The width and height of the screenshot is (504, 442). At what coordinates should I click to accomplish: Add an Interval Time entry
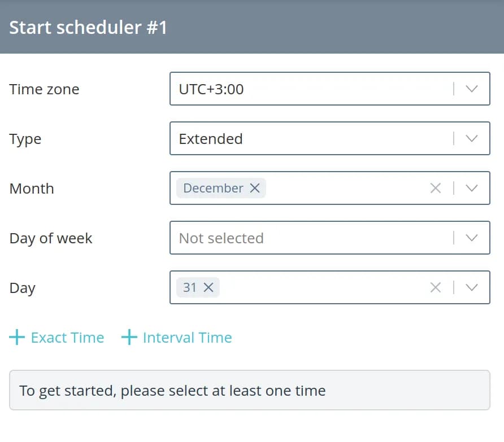[x=187, y=338]
